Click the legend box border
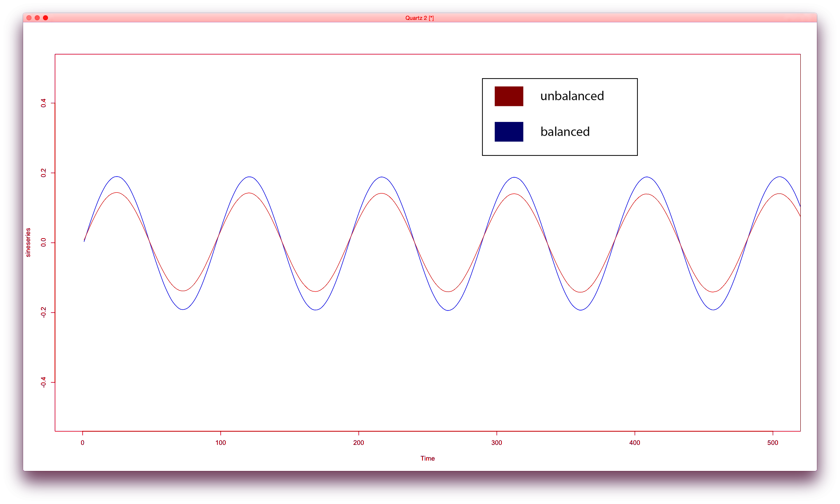 [560, 78]
